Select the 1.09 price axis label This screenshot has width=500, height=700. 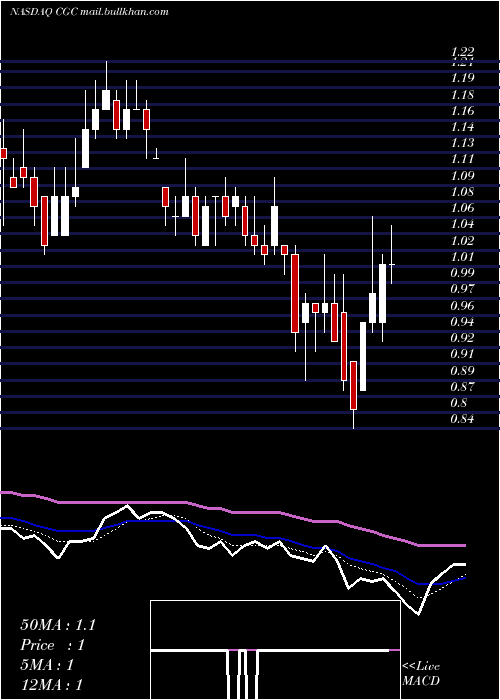tap(462, 175)
